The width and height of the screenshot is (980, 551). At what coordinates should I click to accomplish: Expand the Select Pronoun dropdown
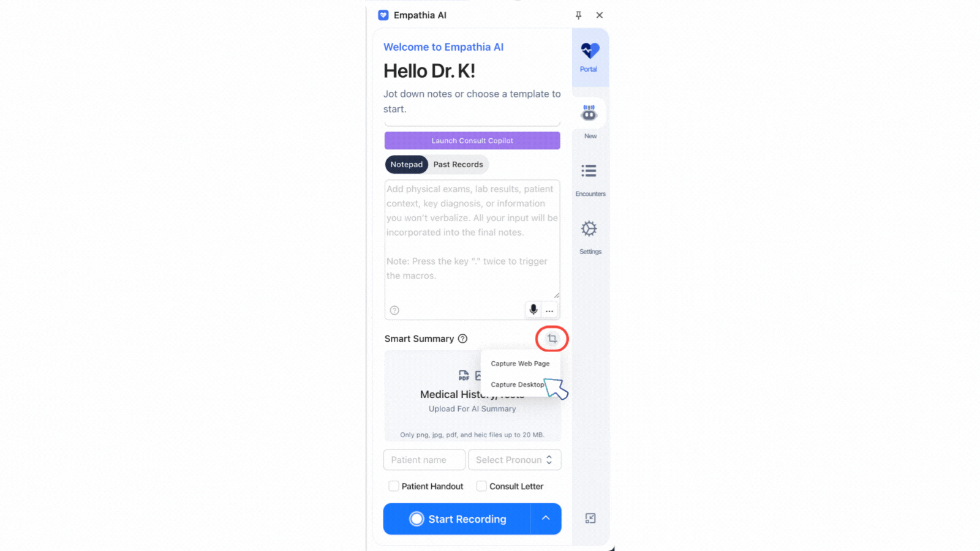pos(514,460)
